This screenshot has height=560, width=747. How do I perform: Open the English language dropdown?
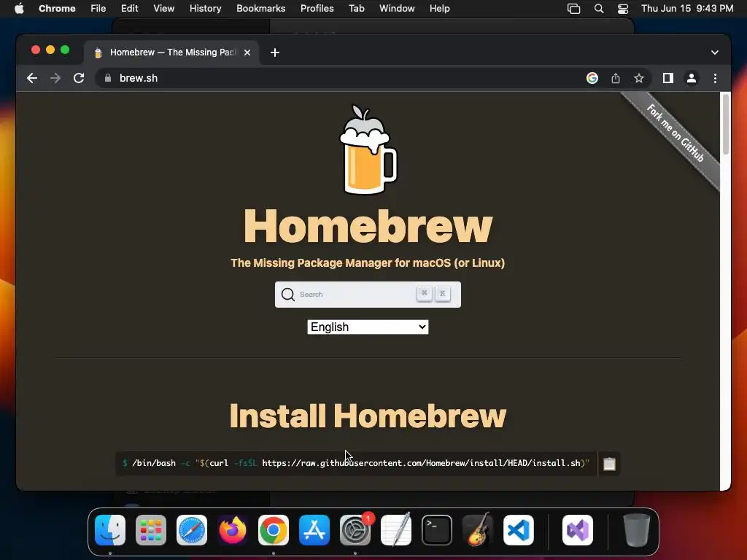point(368,327)
